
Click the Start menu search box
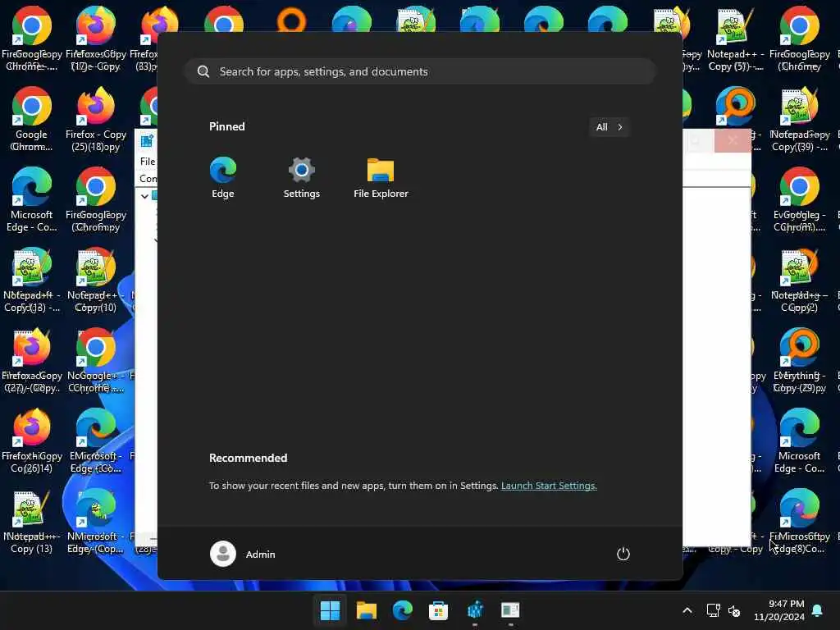coord(420,71)
